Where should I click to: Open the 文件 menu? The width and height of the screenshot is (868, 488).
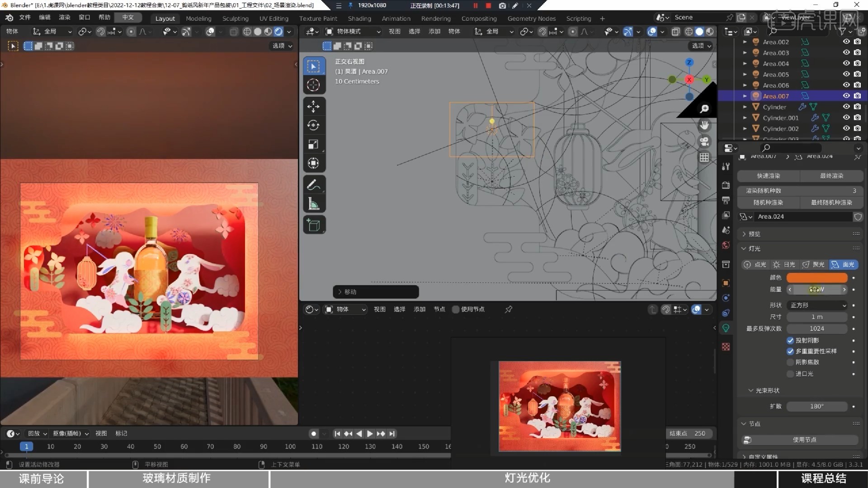(x=25, y=17)
